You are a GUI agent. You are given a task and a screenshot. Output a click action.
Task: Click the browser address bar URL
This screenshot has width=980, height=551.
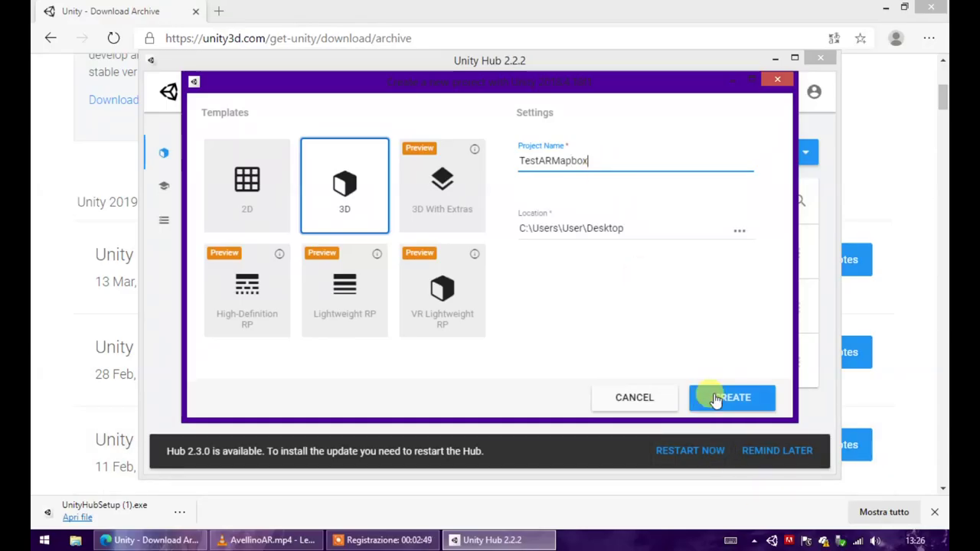pos(288,38)
